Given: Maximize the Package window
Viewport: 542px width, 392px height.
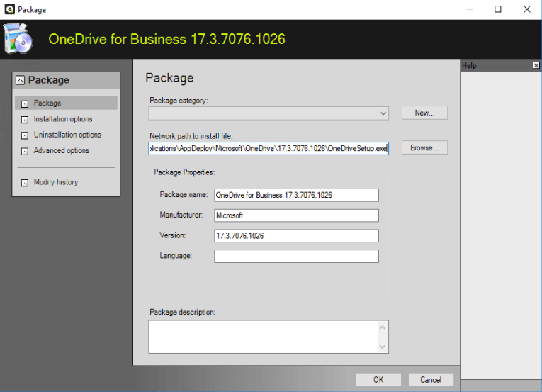Looking at the screenshot, I should (x=498, y=9).
